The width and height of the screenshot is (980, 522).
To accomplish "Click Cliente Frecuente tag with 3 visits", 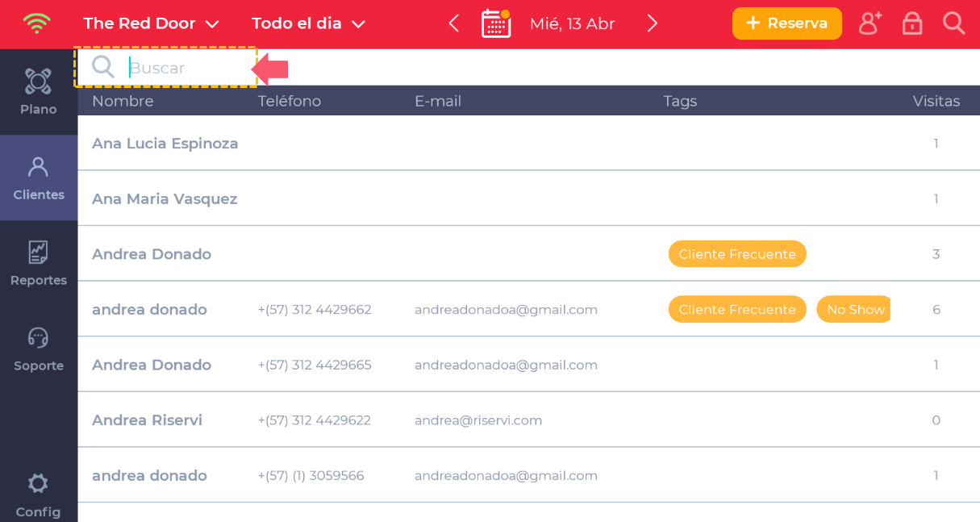I will point(737,254).
